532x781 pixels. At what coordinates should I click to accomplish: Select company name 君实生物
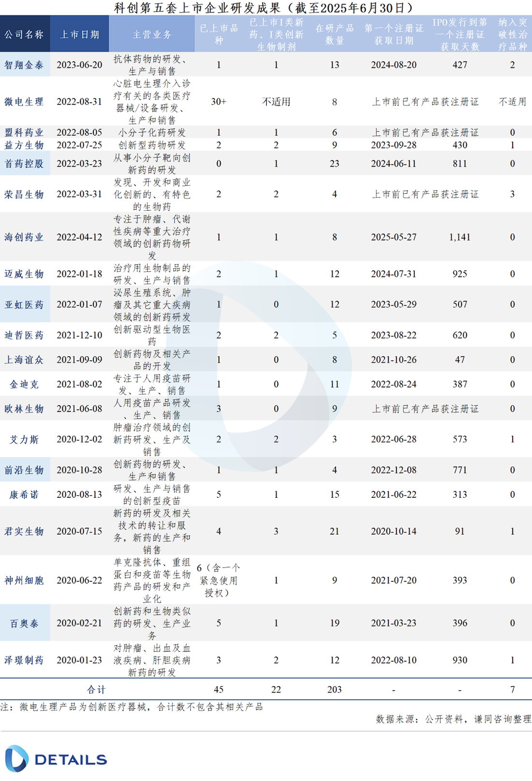[x=24, y=532]
